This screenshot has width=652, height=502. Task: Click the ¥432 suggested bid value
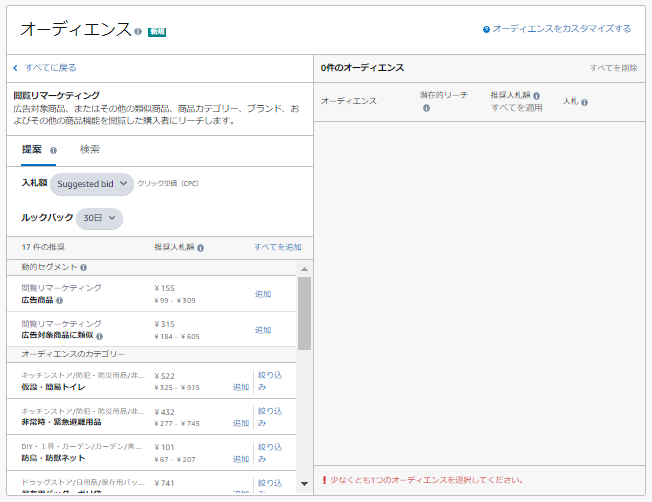pos(165,412)
